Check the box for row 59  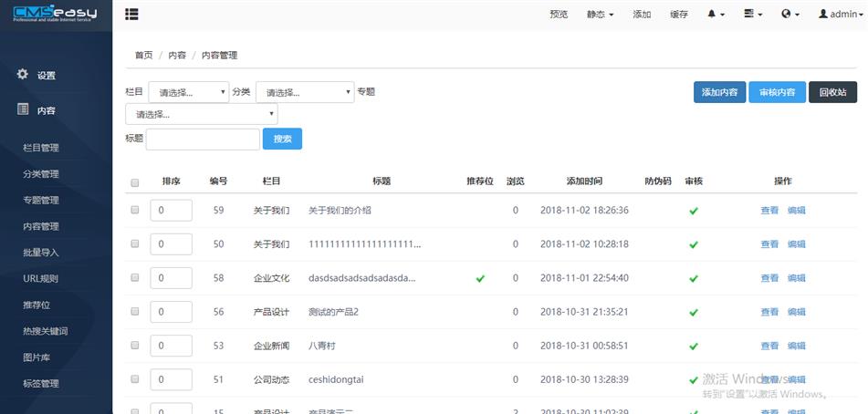click(135, 210)
